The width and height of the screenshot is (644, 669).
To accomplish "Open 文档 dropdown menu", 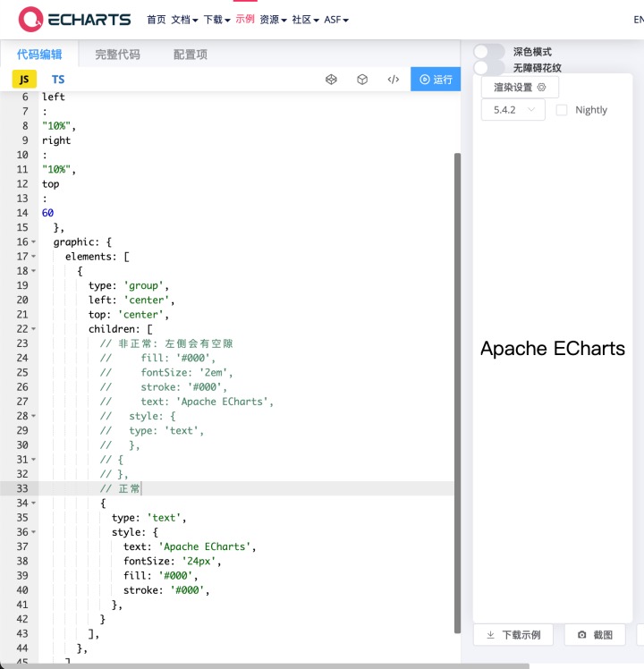I will pos(184,20).
